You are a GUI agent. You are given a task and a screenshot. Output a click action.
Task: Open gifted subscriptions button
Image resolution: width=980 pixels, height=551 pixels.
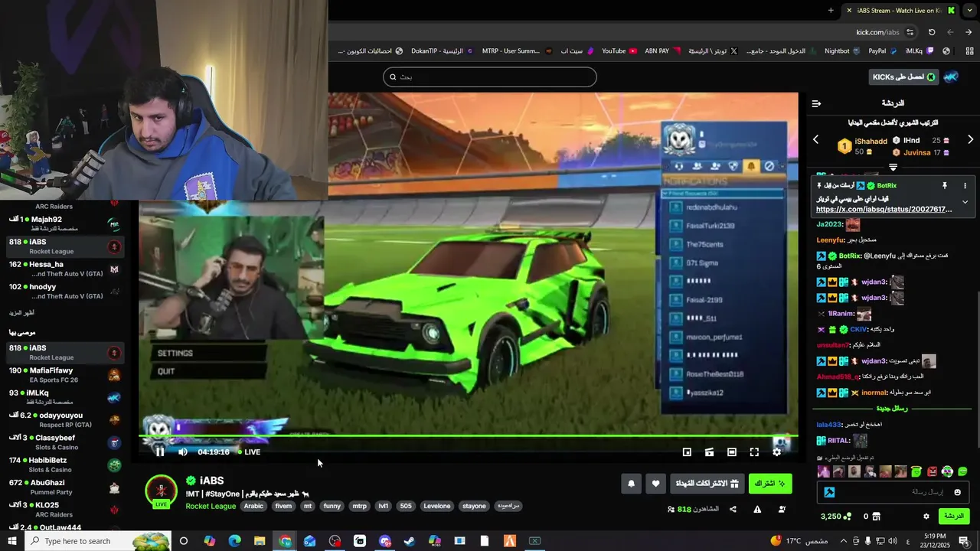(707, 484)
